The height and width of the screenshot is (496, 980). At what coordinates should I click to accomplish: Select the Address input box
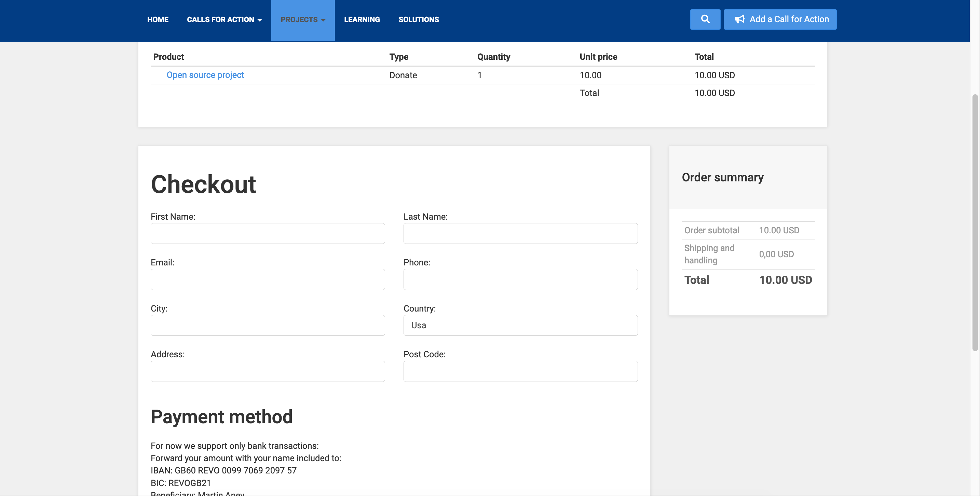click(x=268, y=371)
